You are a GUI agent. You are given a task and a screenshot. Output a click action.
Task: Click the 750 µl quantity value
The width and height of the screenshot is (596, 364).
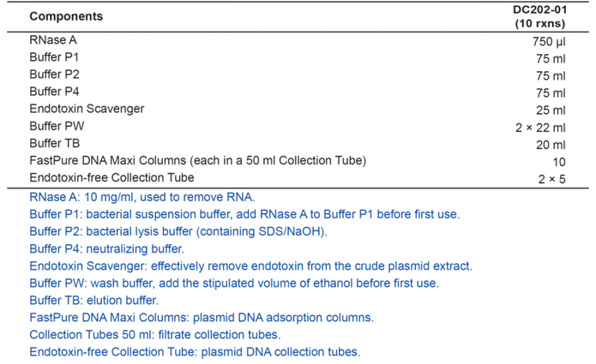549,41
